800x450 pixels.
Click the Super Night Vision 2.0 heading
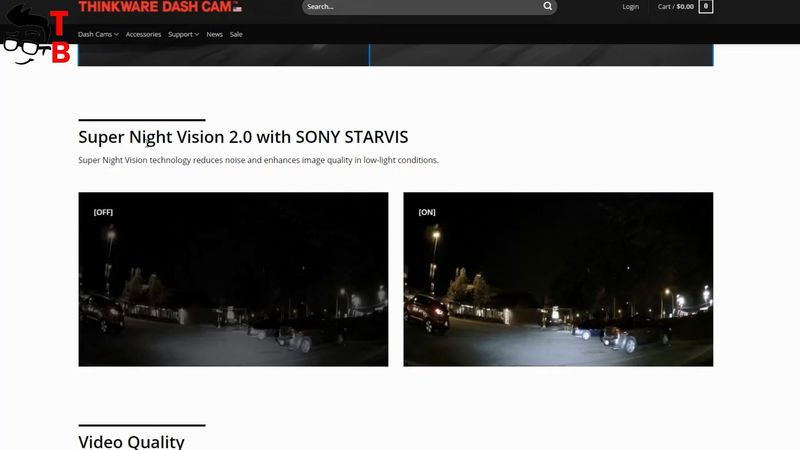[x=243, y=137]
